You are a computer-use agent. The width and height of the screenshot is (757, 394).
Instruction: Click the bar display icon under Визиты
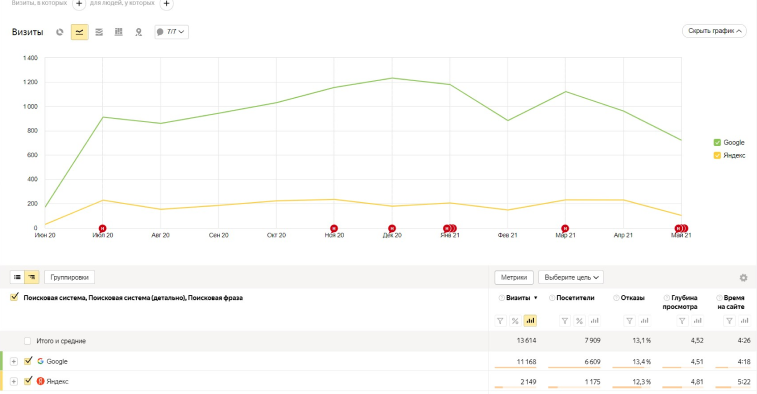tap(530, 321)
